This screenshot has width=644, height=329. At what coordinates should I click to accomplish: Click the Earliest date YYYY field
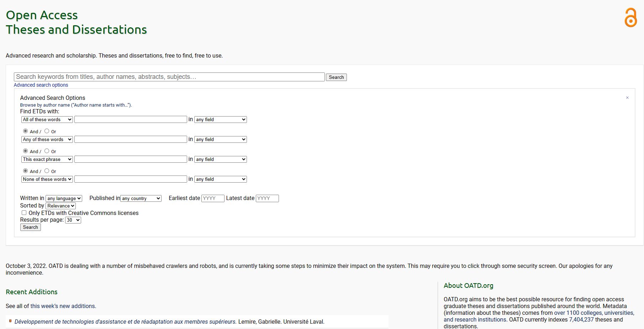point(213,198)
